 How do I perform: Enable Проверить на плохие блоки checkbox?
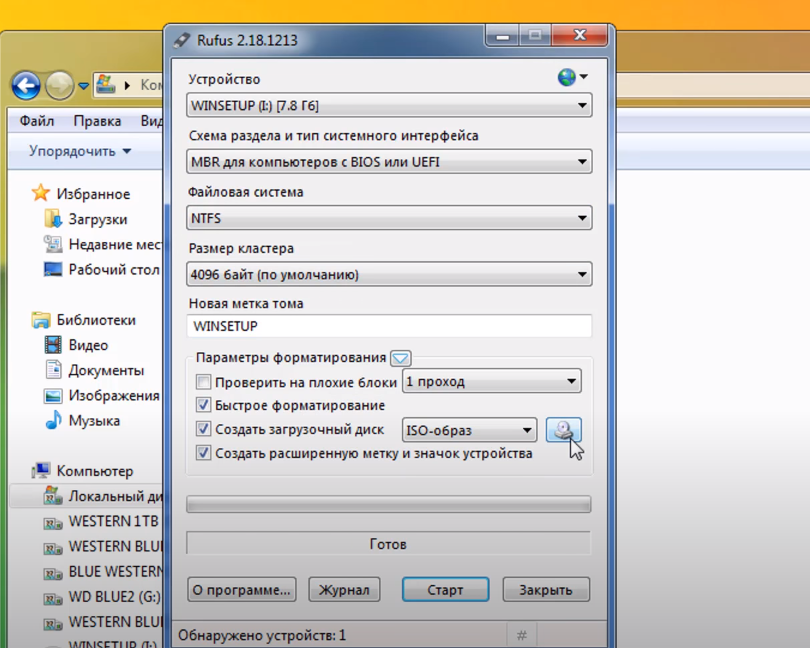click(204, 382)
